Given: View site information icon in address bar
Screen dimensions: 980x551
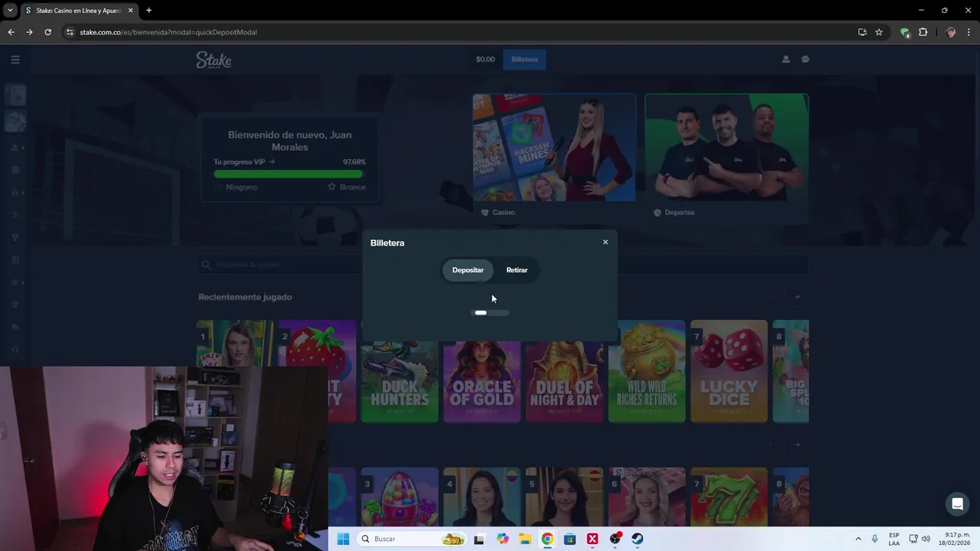Looking at the screenshot, I should 70,32.
